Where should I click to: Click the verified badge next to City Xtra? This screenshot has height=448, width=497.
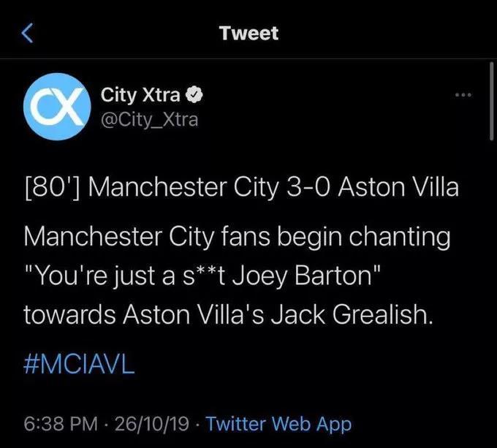[x=194, y=94]
